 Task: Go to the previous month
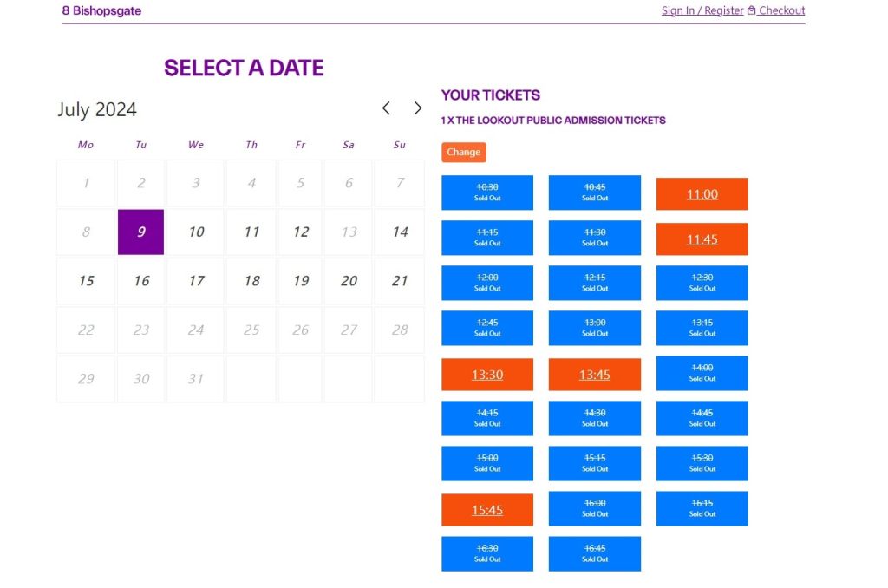tap(386, 108)
